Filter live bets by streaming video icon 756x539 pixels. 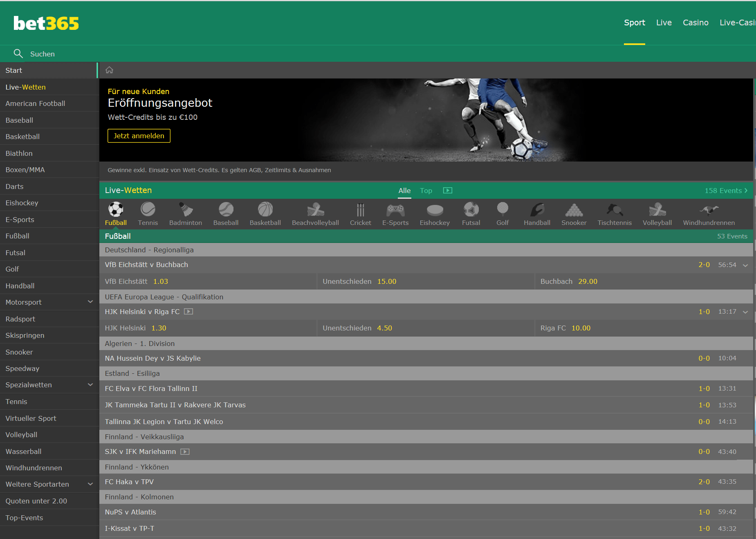[x=448, y=191]
